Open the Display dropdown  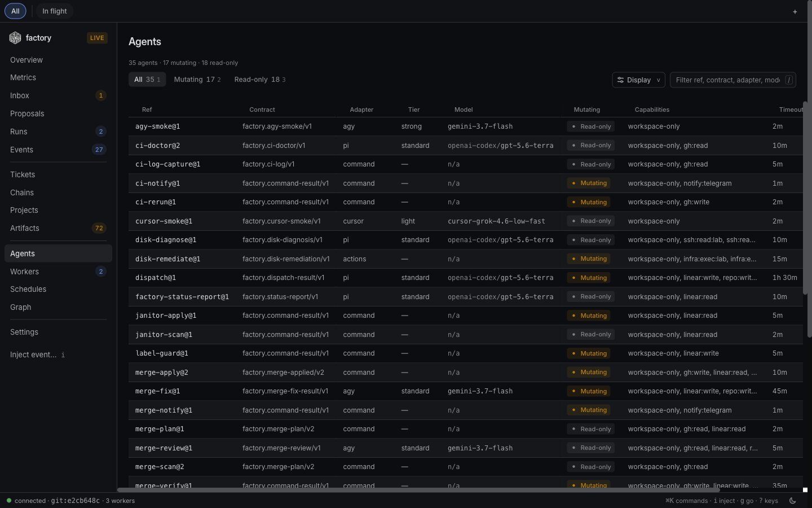638,80
